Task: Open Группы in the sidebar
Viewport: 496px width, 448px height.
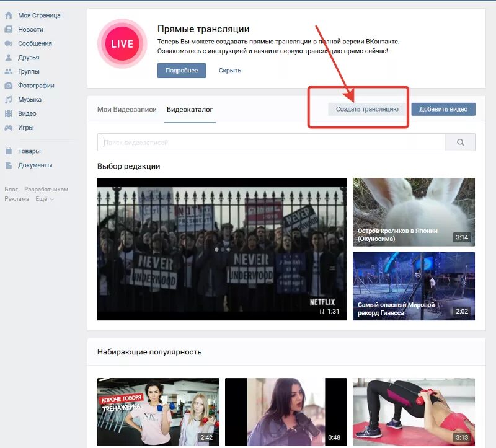Action: [29, 71]
